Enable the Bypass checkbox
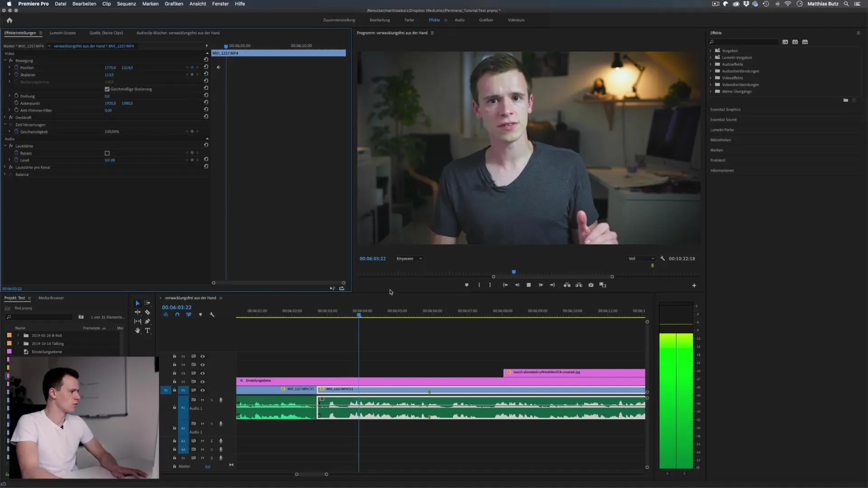 tap(107, 153)
